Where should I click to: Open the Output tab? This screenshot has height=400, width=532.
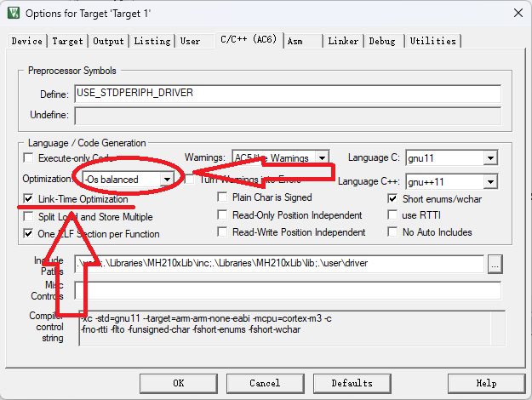pyautogui.click(x=108, y=41)
